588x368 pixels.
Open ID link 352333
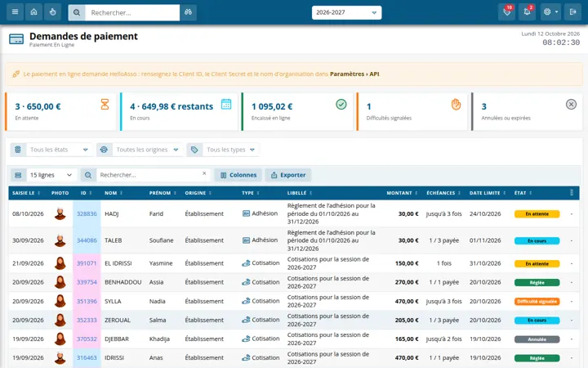pyautogui.click(x=87, y=320)
